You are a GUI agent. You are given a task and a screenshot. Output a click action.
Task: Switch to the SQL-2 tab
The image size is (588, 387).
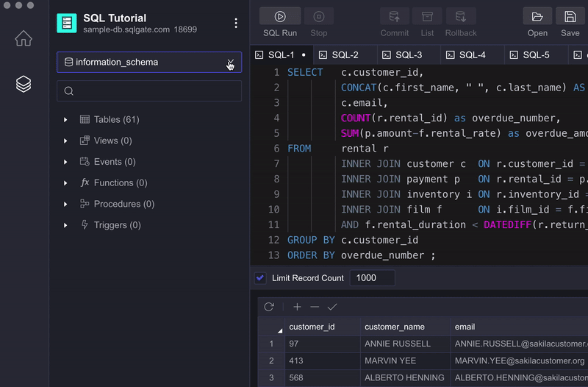click(x=345, y=54)
